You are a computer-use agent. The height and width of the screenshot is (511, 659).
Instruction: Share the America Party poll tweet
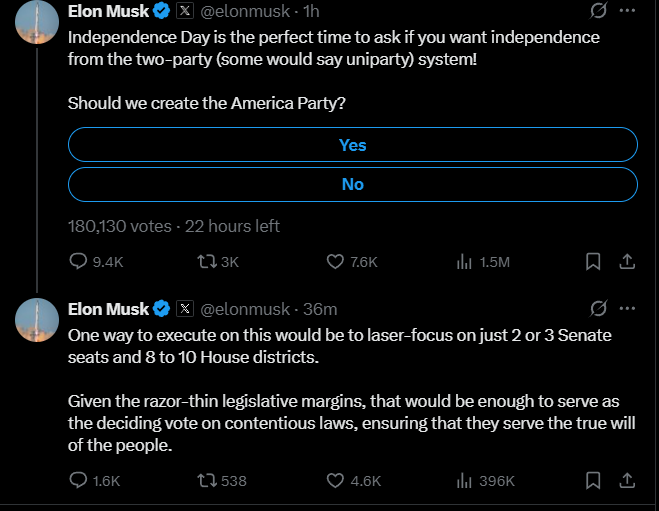coord(627,261)
